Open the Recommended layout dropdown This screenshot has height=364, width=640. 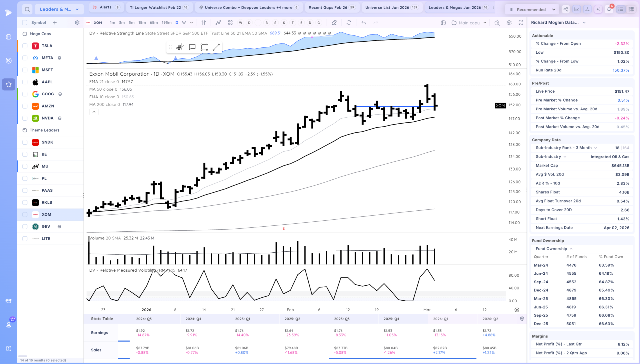pos(532,9)
